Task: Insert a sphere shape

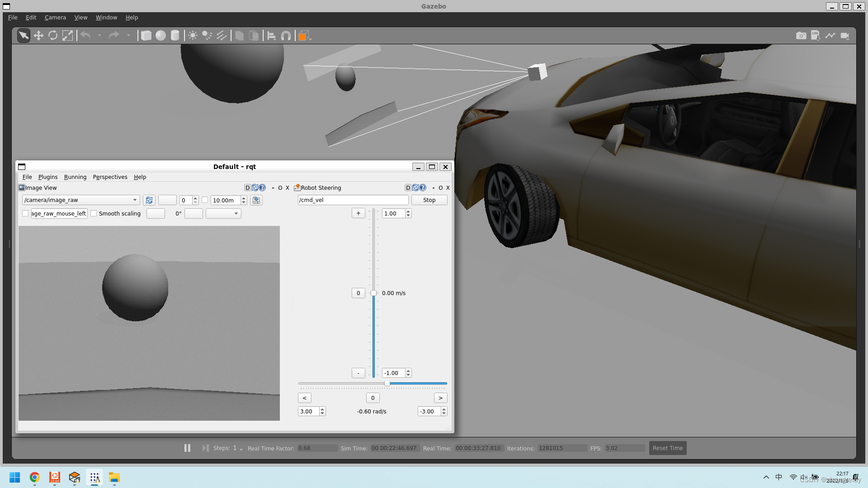Action: click(160, 36)
